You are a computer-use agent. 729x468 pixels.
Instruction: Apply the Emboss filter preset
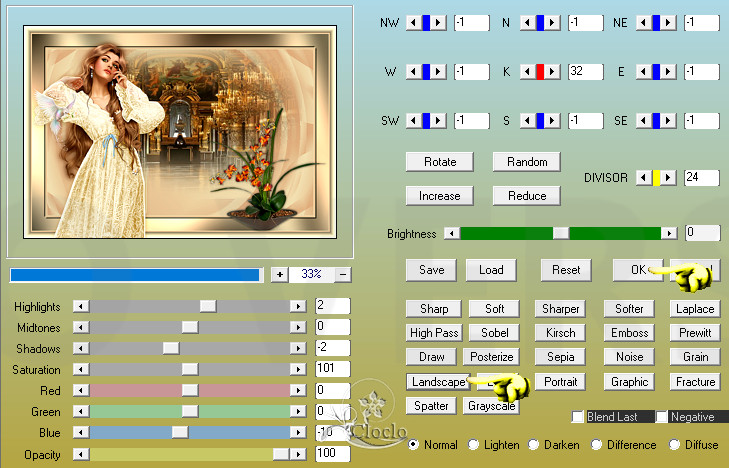point(629,333)
